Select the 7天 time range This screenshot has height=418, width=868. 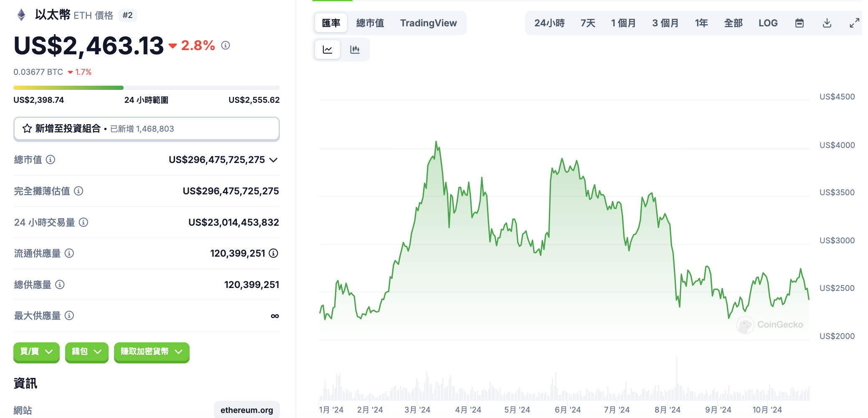(588, 23)
